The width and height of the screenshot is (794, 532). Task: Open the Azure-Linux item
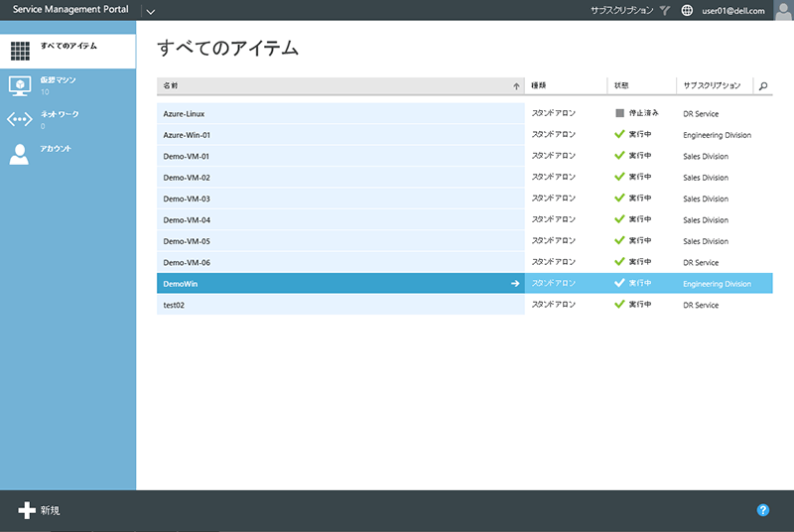(185, 114)
